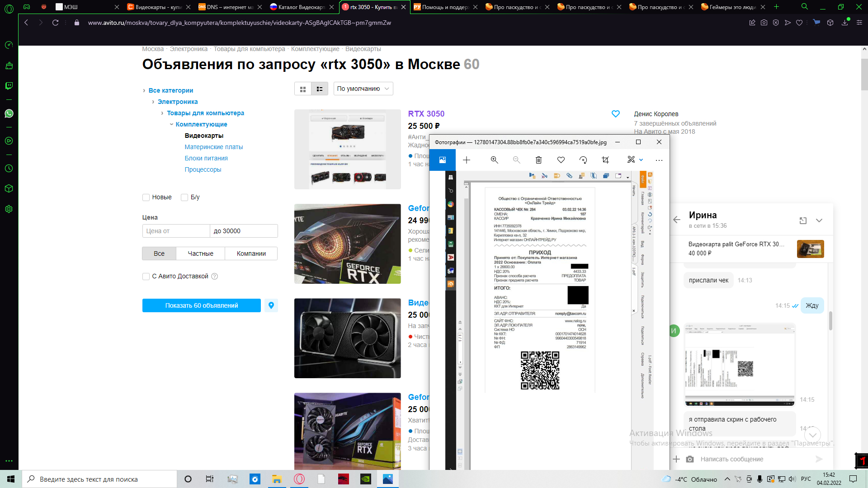Click Написать сообщение chat input
Image resolution: width=868 pixels, height=488 pixels.
[x=755, y=459]
